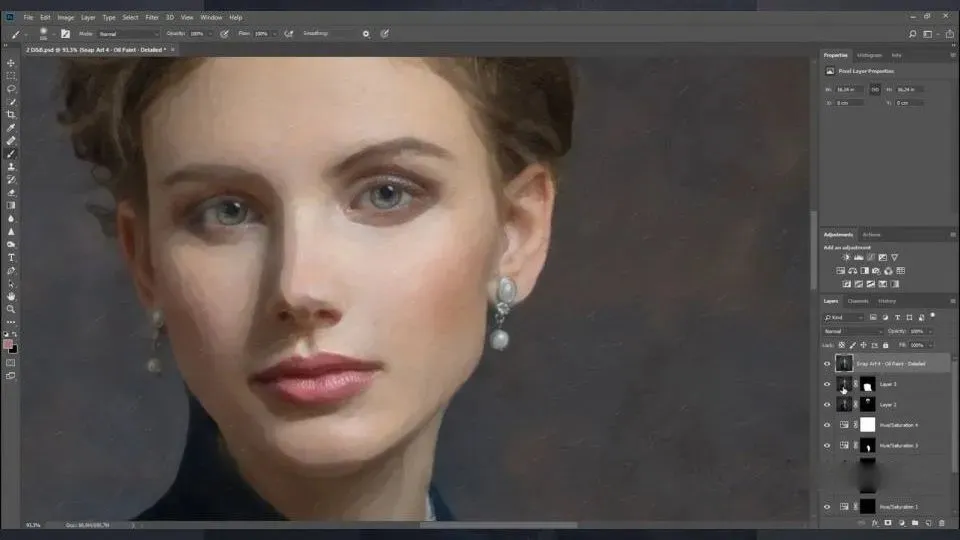Switch to the Channels tab
The image size is (960, 540).
point(858,301)
